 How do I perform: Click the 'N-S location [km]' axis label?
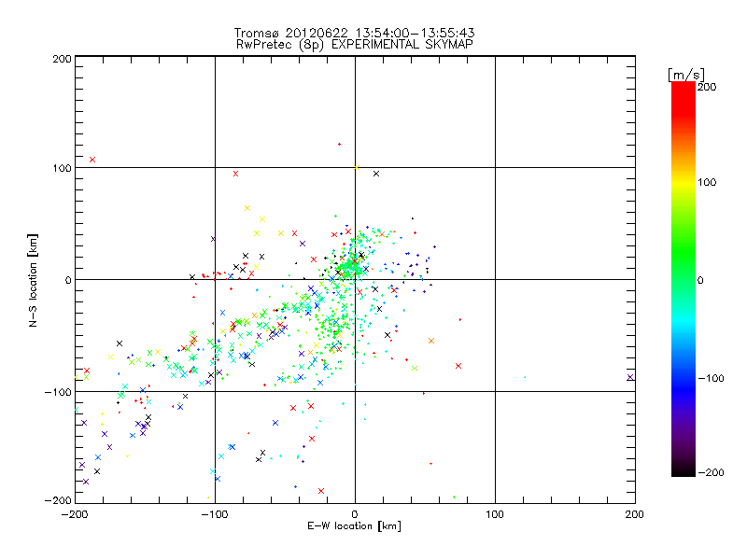click(x=33, y=280)
